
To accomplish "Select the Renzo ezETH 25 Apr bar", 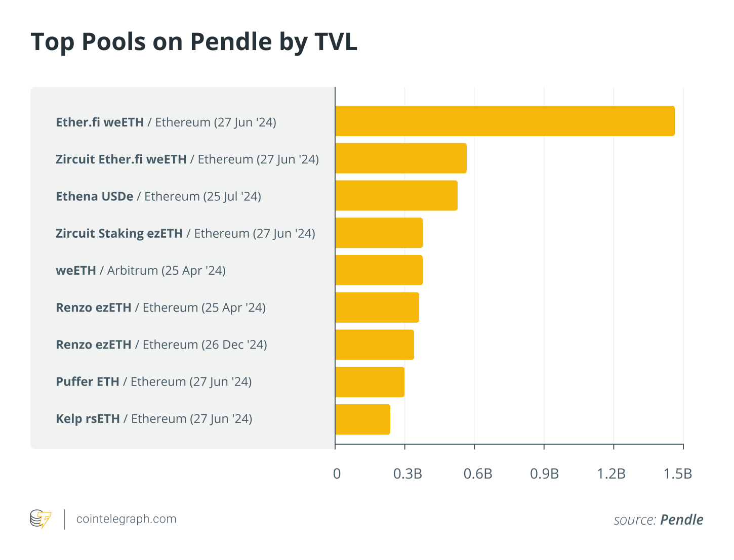I will [x=377, y=307].
